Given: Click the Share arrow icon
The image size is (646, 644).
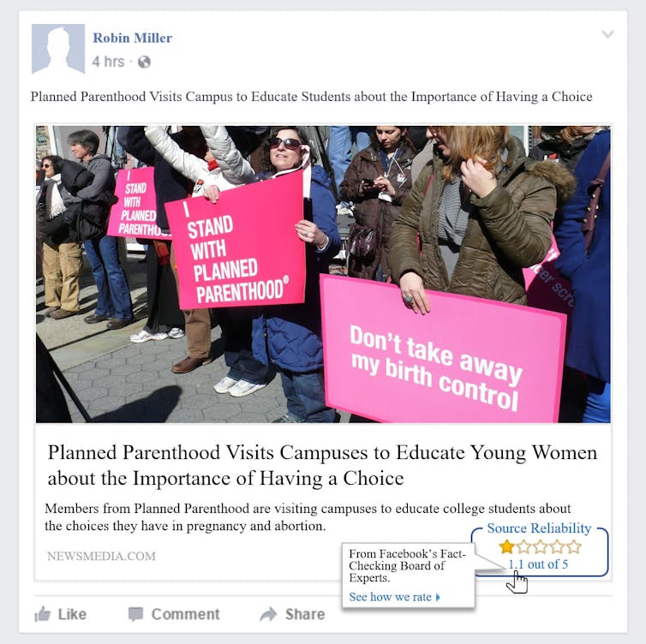Looking at the screenshot, I should 269,614.
